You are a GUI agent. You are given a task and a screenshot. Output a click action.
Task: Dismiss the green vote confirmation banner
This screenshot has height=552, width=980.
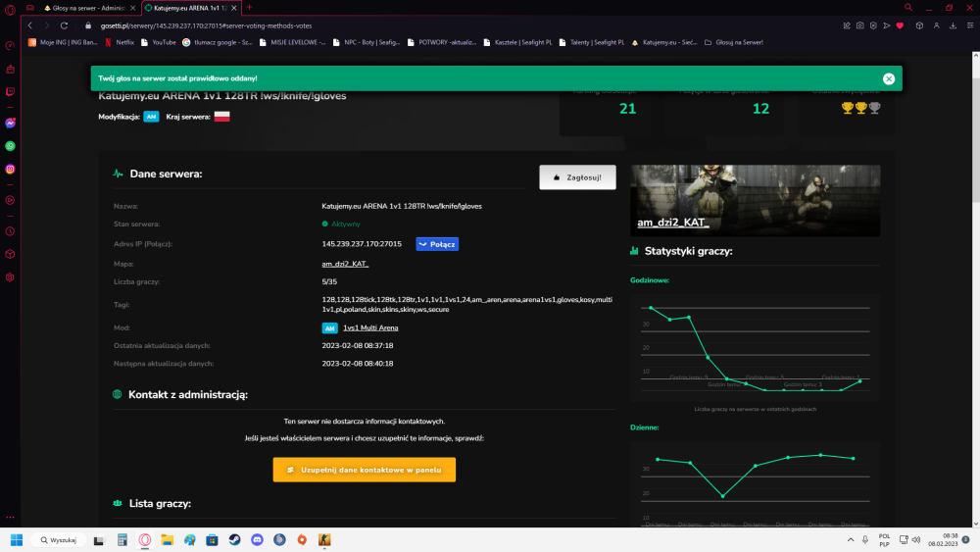(889, 78)
